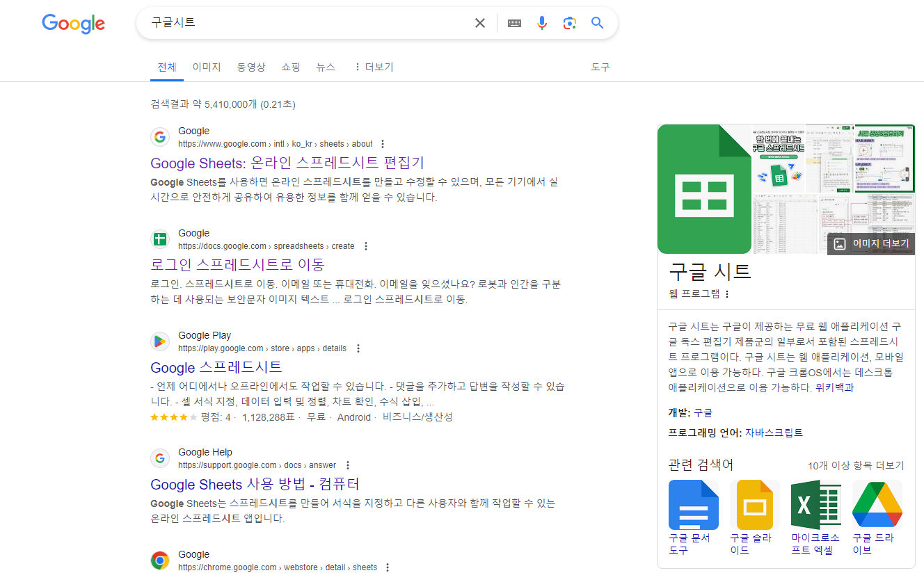
Task: Click the 관련 검색어 heading
Action: pyautogui.click(x=701, y=465)
